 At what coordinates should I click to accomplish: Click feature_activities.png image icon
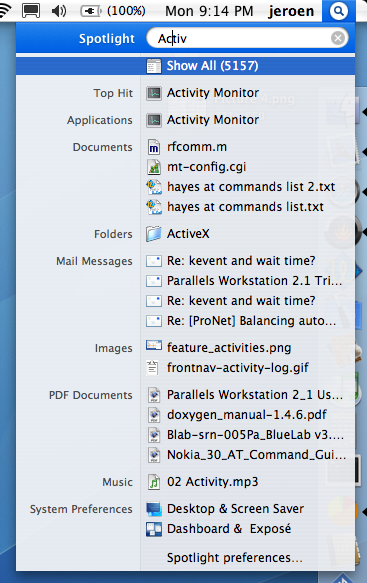pyautogui.click(x=154, y=346)
